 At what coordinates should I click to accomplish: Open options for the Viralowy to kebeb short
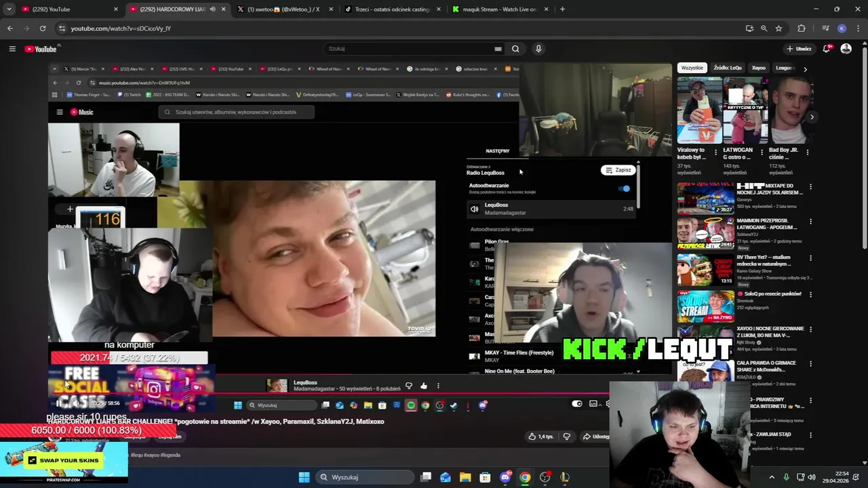[715, 152]
